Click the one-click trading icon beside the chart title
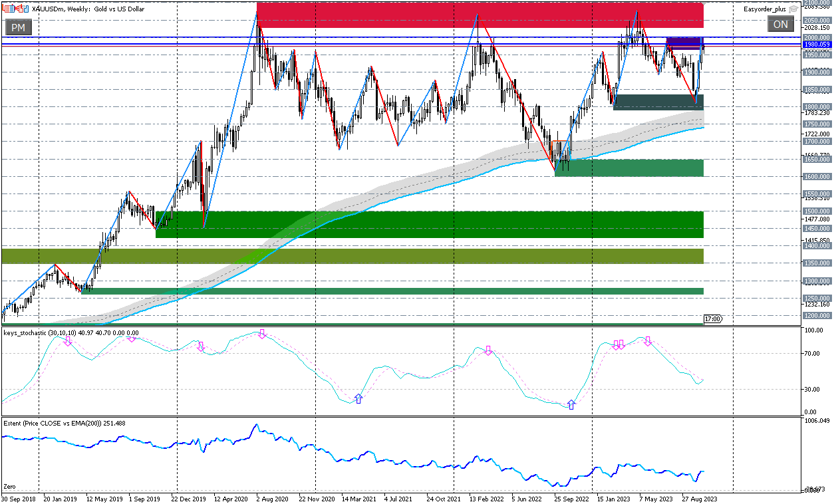Image resolution: width=838 pixels, height=504 pixels. [24, 9]
